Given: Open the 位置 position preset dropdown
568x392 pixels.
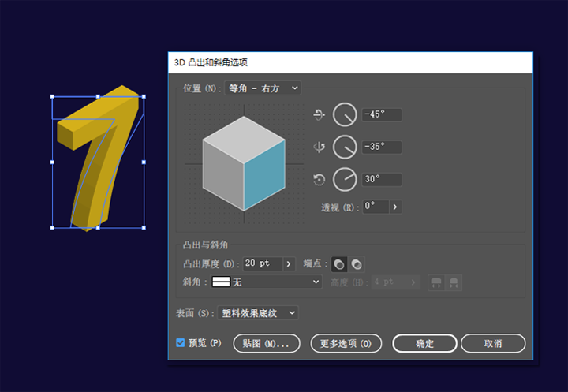Looking at the screenshot, I should coord(263,88).
